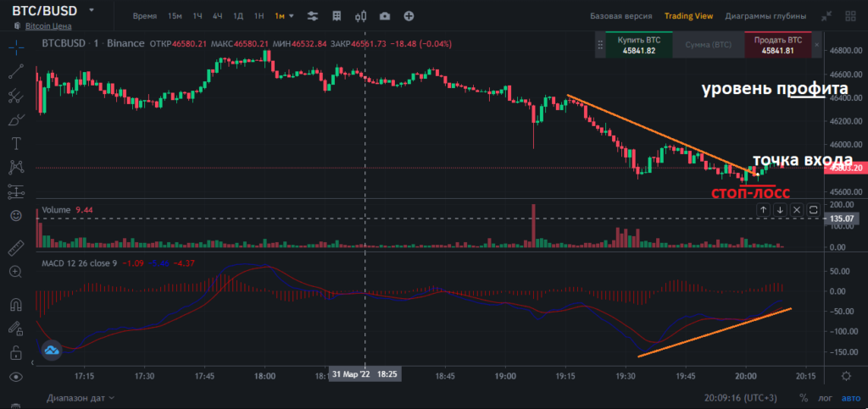
Task: Select the text annotation tool
Action: click(14, 143)
